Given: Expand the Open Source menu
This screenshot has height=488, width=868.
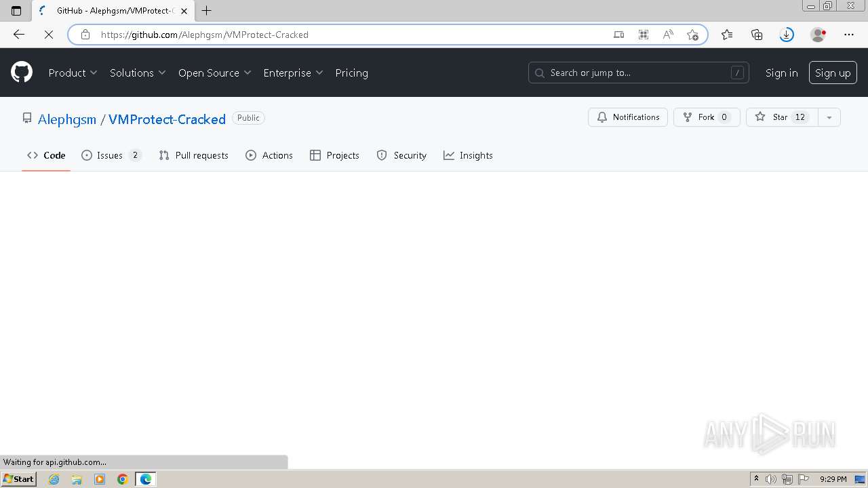Looking at the screenshot, I should point(215,73).
